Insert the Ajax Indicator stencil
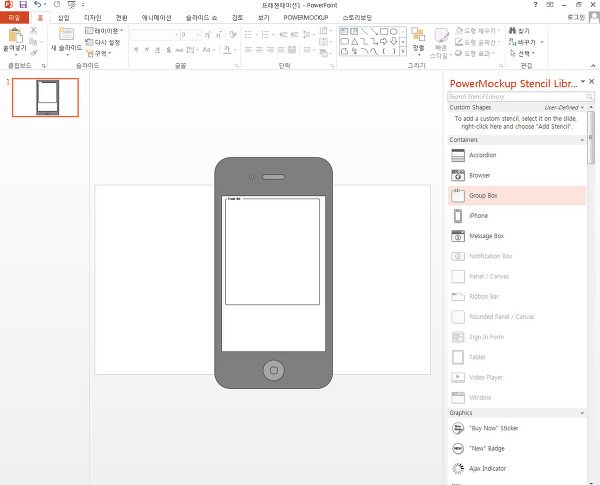Screen dimensions: 600x485 (517, 469)
